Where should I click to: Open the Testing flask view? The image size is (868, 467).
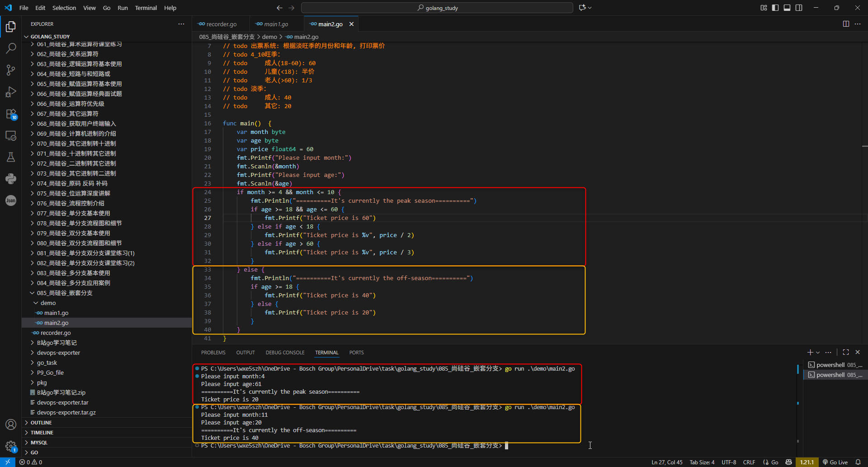(11, 157)
